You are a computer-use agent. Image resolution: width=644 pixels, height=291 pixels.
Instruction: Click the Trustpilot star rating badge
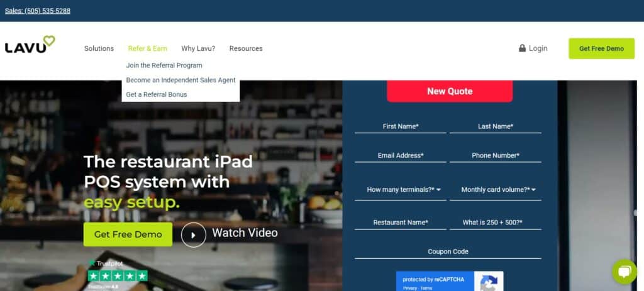[x=118, y=275]
